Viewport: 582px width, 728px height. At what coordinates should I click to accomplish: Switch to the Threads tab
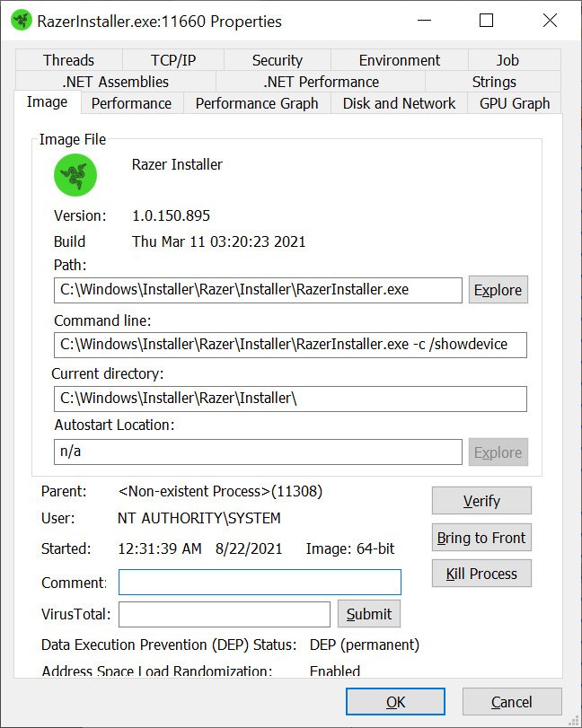coord(68,60)
